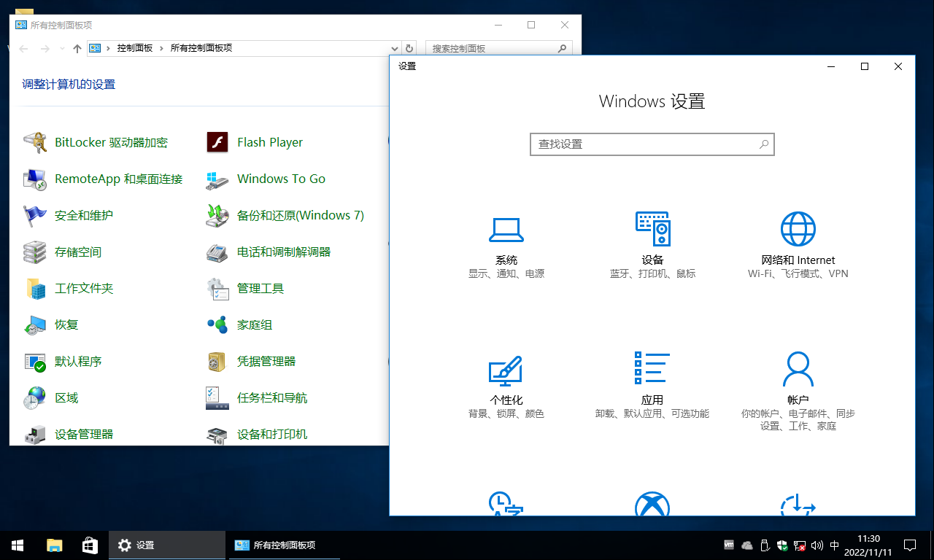Open the Windows Start menu
Image resolution: width=934 pixels, height=560 pixels.
tap(18, 545)
